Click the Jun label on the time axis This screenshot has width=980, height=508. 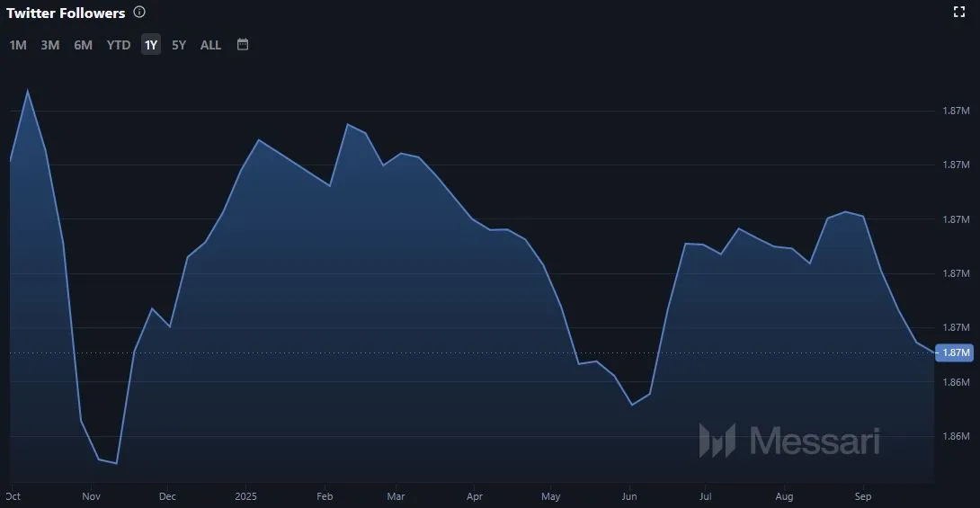tap(629, 495)
